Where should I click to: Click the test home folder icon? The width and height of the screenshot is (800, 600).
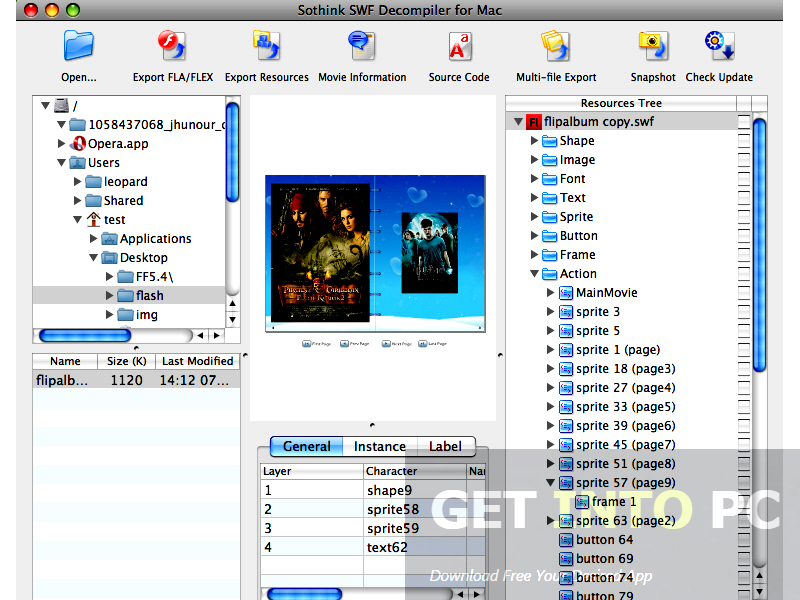93,219
